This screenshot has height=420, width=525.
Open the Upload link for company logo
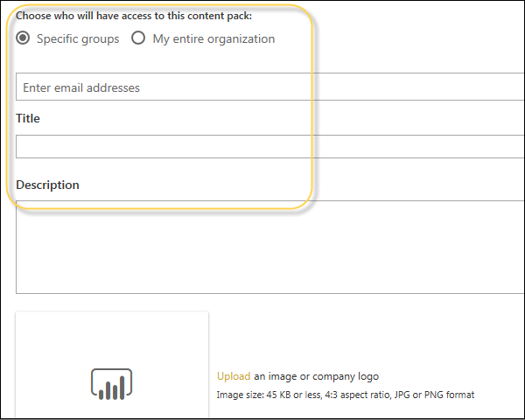[x=234, y=376]
